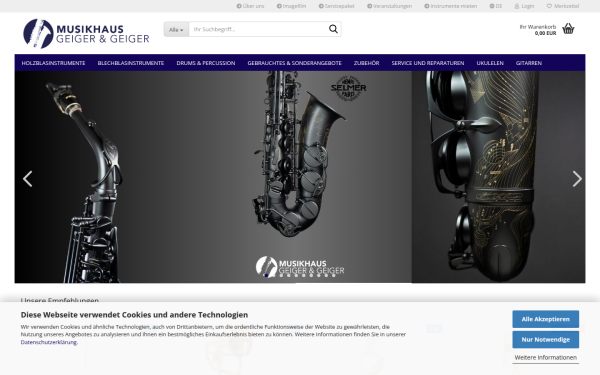Advance to next slide arrow
Screen dimensions: 600x375
[577, 179]
